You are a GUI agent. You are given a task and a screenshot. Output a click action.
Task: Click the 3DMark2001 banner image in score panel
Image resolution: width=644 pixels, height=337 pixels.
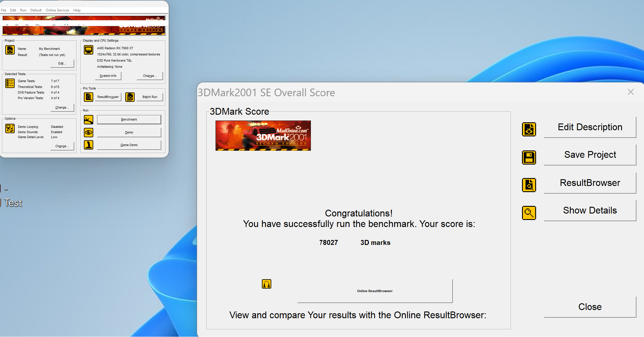(263, 136)
